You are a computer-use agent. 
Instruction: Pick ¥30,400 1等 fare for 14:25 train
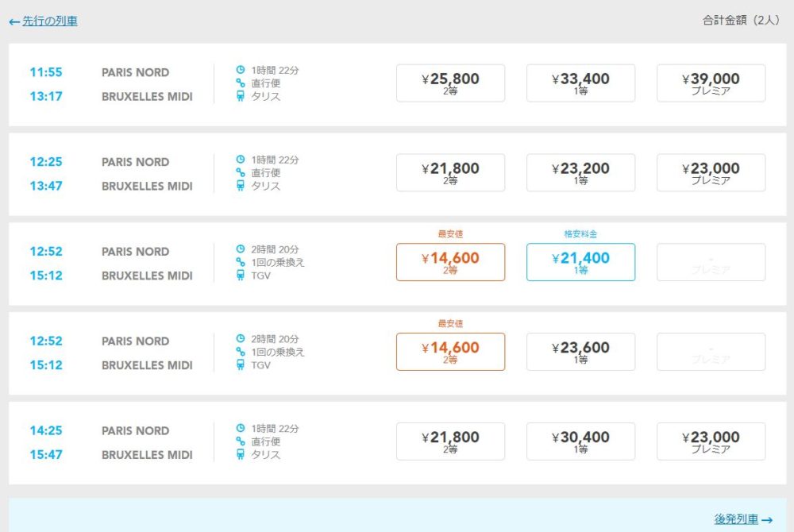point(580,441)
